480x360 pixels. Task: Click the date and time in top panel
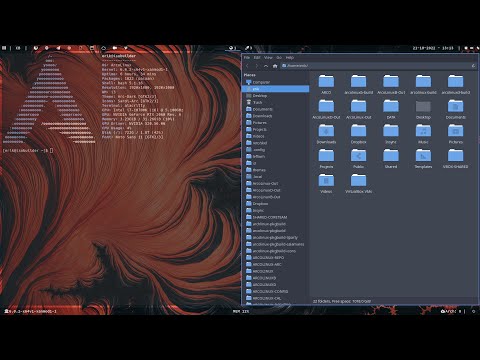coord(433,48)
